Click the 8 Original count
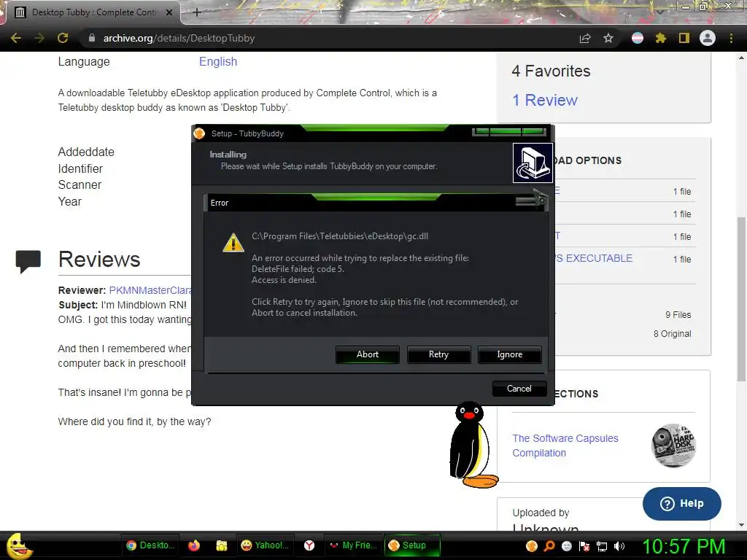 [672, 334]
